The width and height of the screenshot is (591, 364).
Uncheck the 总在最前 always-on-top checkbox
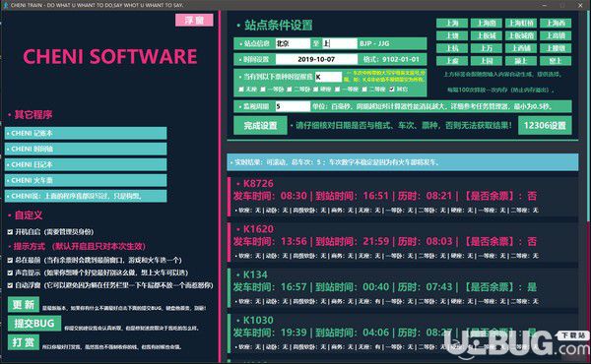tap(10, 260)
